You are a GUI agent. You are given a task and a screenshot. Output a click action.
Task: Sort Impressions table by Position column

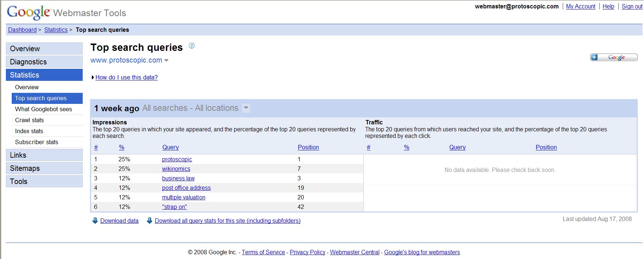coord(308,147)
